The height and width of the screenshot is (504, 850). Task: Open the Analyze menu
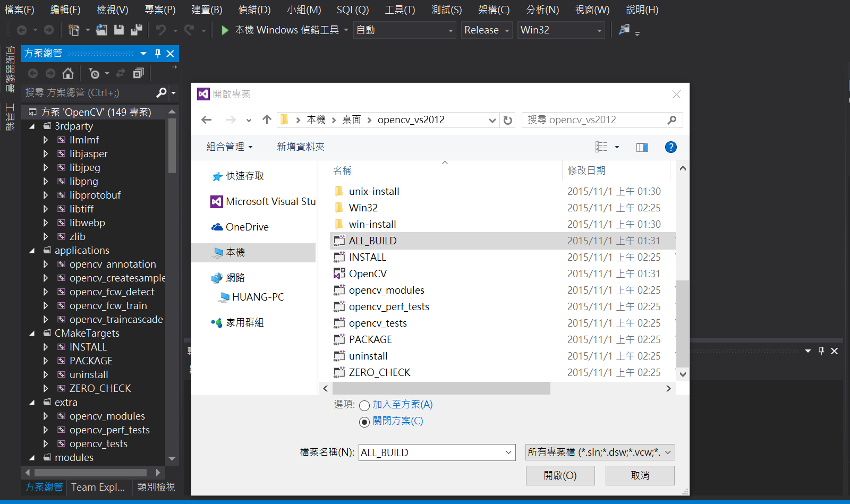click(542, 10)
